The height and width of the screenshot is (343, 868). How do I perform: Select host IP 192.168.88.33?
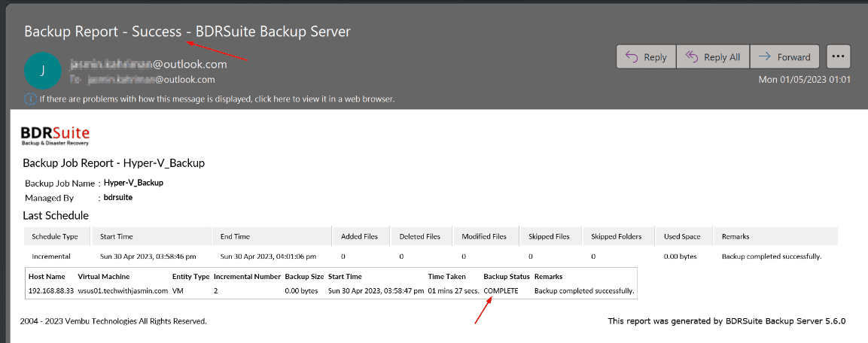(51, 290)
